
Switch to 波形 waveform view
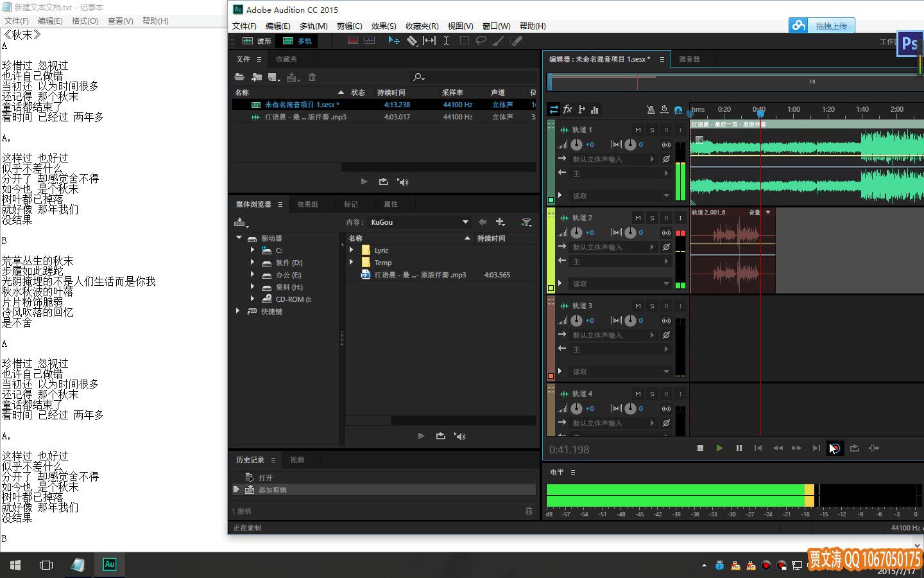(x=257, y=40)
